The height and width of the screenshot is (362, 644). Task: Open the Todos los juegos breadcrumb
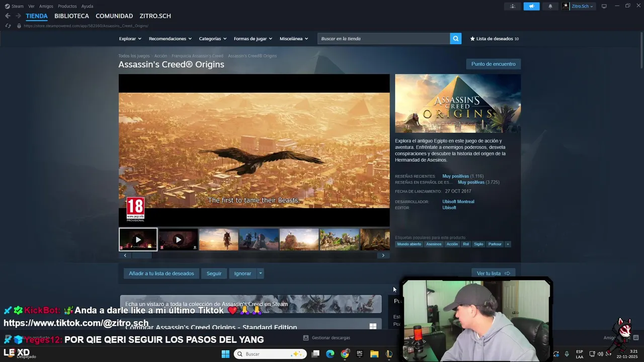pyautogui.click(x=134, y=56)
